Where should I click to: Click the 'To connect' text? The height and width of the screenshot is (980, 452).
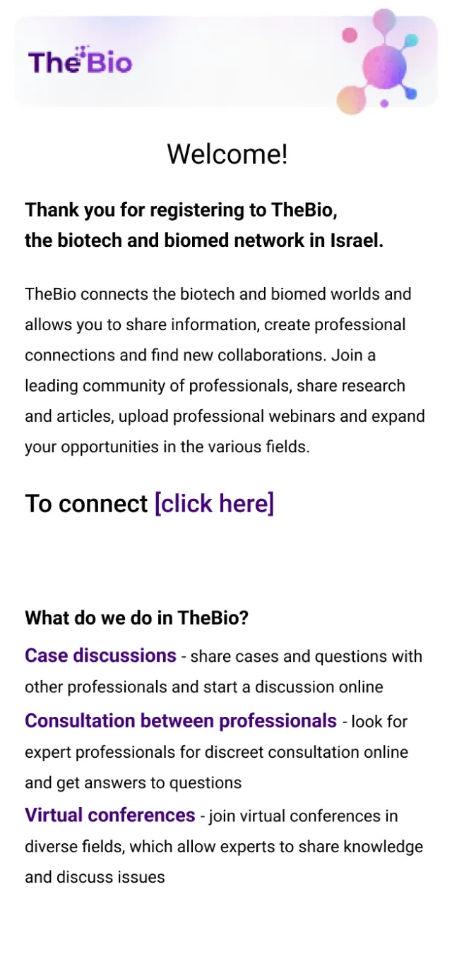pos(86,504)
